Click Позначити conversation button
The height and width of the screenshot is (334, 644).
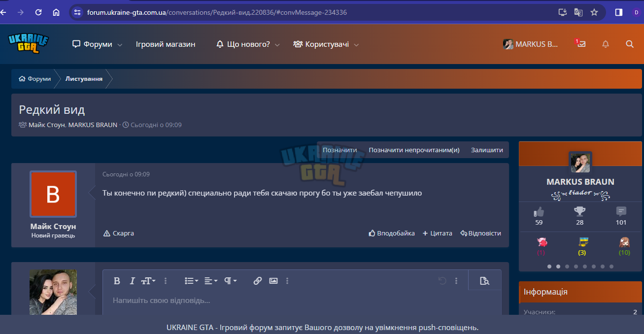coord(340,150)
